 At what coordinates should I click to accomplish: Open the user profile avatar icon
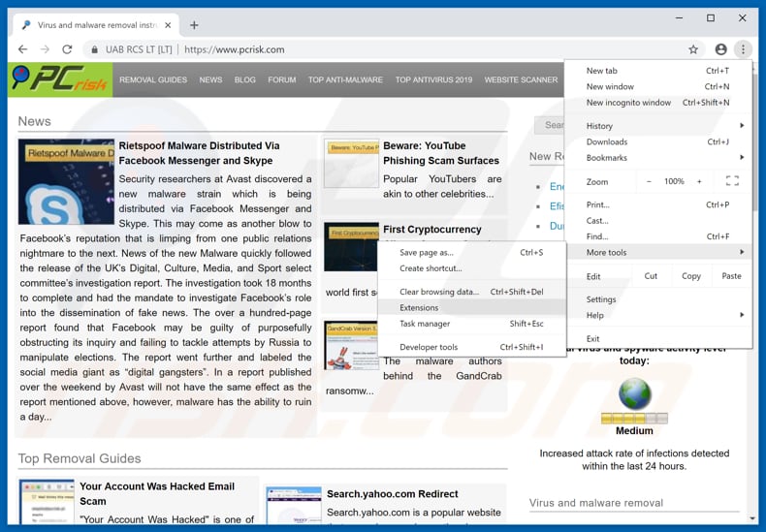[720, 49]
